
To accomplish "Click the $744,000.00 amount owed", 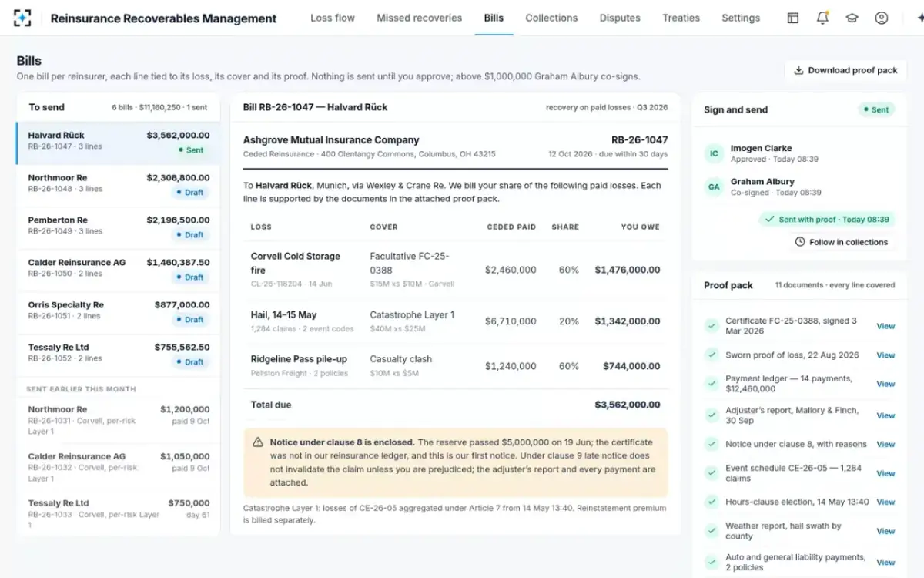I will point(631,366).
